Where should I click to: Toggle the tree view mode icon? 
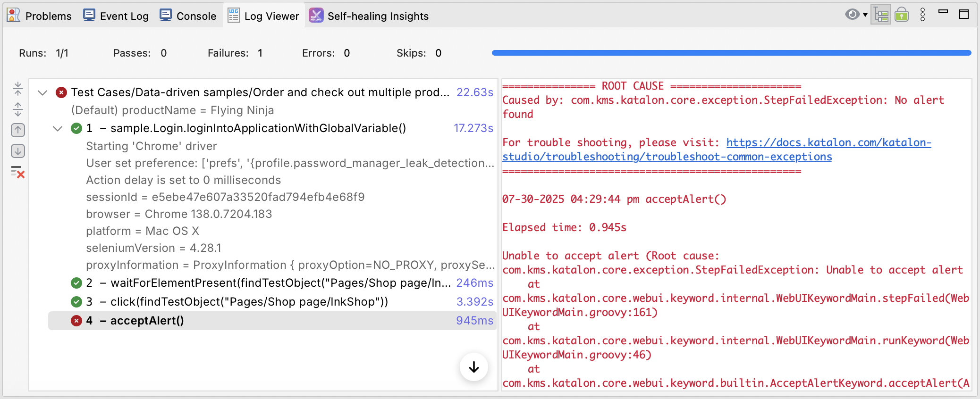coord(881,15)
